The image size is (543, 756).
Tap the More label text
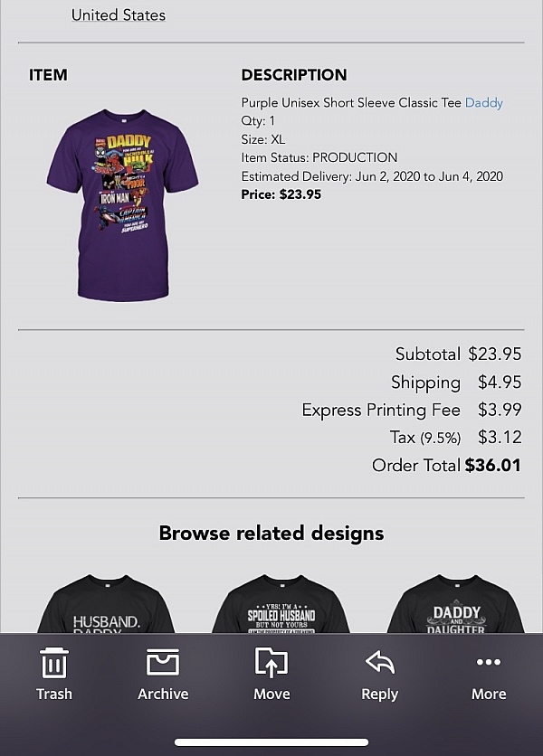point(489,694)
